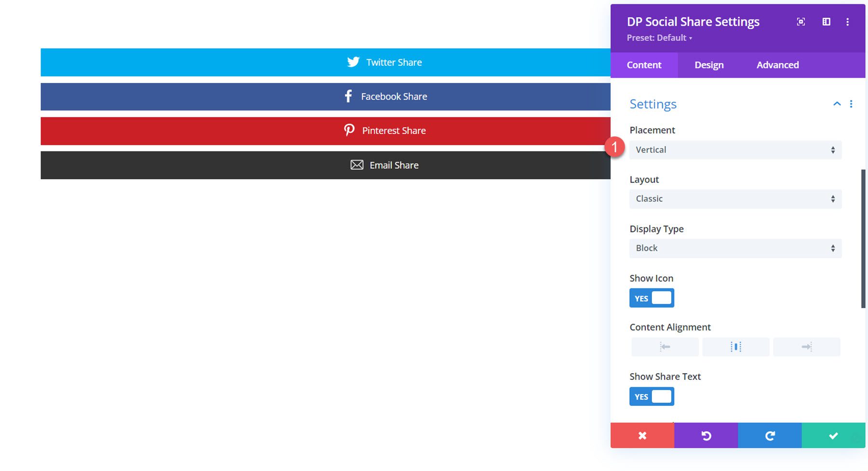Click the Facebook icon on its share bar
Screen dimensions: 868x471
tap(348, 96)
